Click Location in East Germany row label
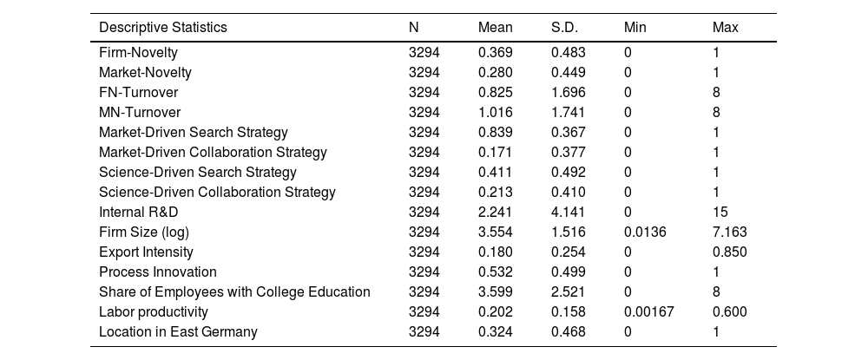Screen dimensions: 868x360 point(178,332)
